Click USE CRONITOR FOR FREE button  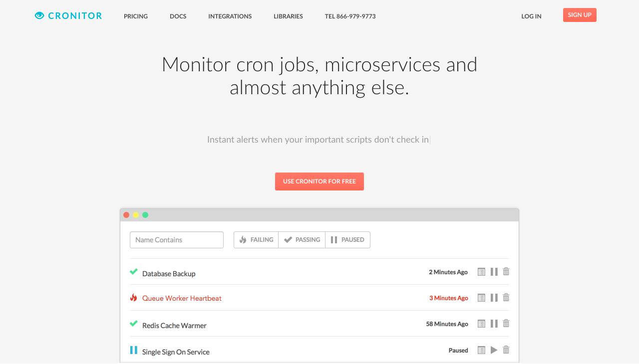click(319, 182)
